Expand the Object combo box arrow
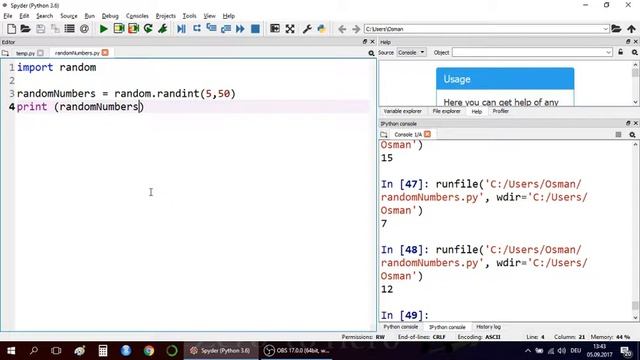The image size is (640, 360). [608, 53]
